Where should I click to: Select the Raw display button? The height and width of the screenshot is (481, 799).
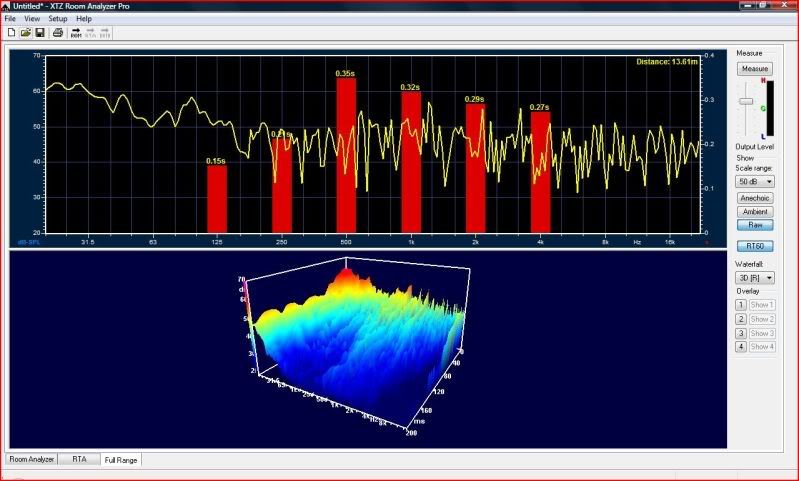tap(754, 225)
